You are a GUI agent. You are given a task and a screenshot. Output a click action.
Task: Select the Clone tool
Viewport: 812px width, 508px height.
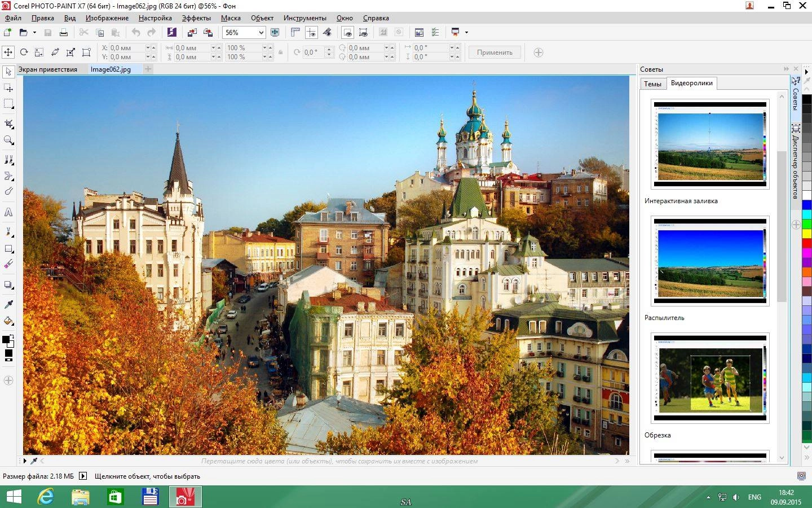pos(8,160)
